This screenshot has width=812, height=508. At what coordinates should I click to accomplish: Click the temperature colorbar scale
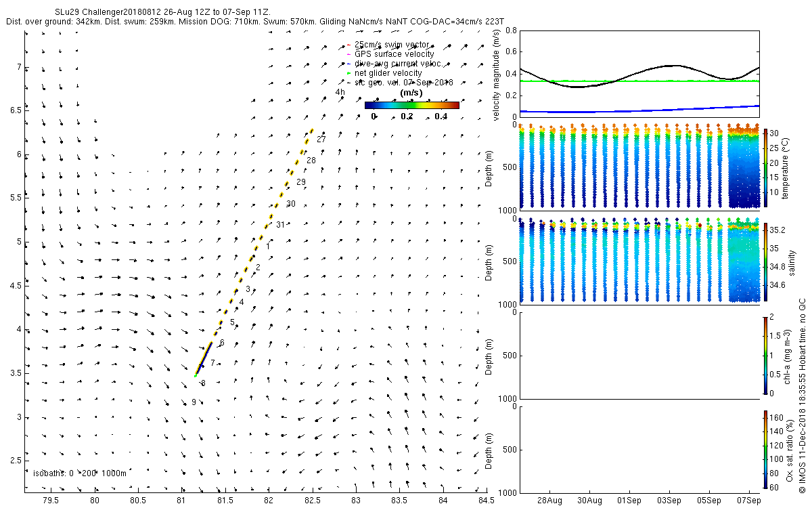tap(765, 168)
